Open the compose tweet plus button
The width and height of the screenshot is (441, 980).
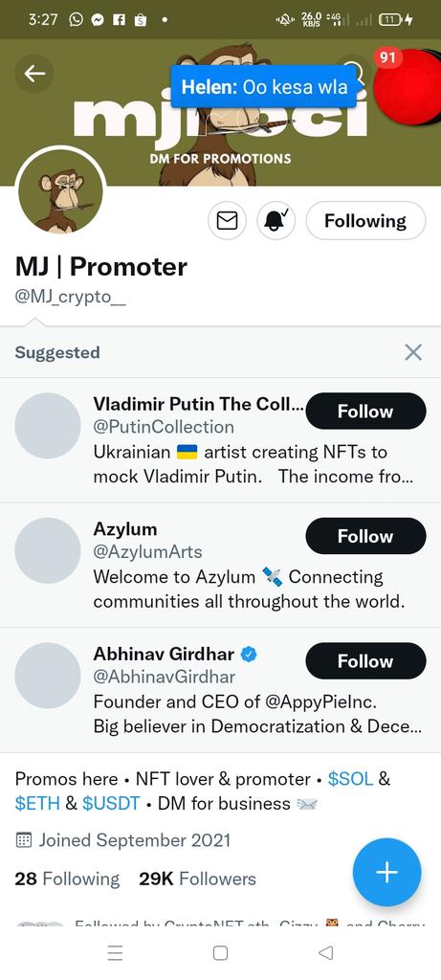386,873
